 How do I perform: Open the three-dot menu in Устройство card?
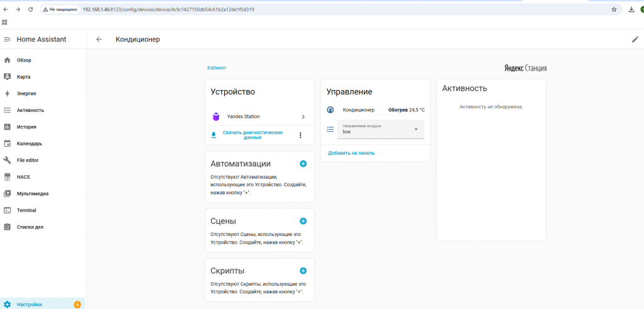pyautogui.click(x=300, y=135)
